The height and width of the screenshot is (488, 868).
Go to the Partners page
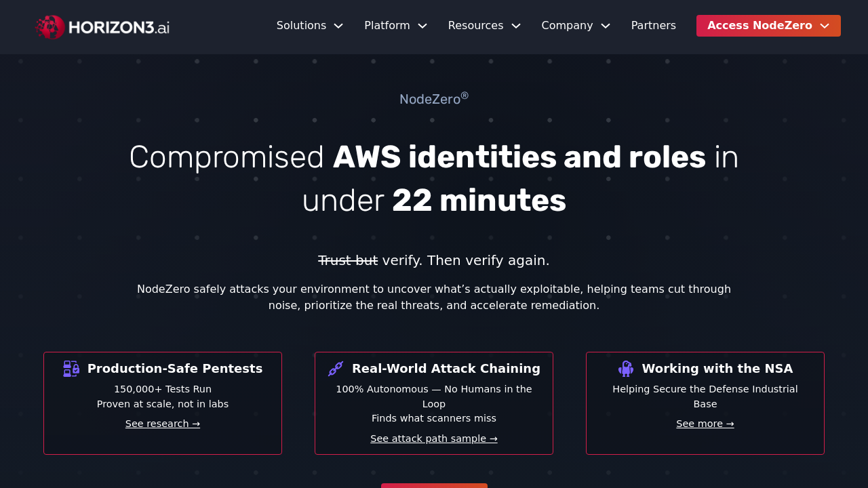653,26
